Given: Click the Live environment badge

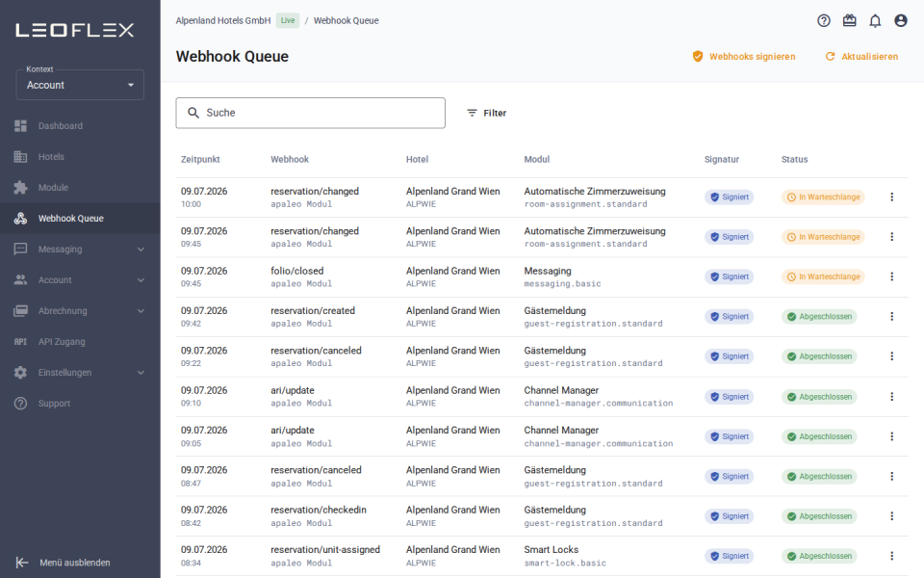Looking at the screenshot, I should (288, 20).
